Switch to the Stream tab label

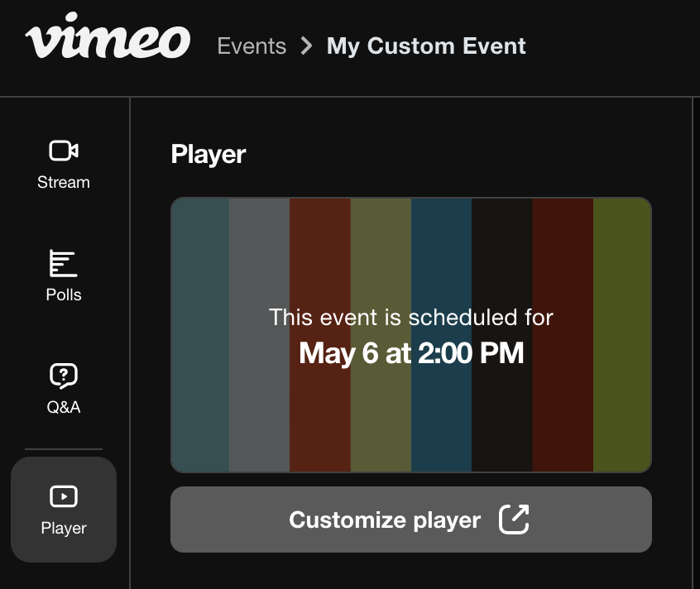coord(64,183)
